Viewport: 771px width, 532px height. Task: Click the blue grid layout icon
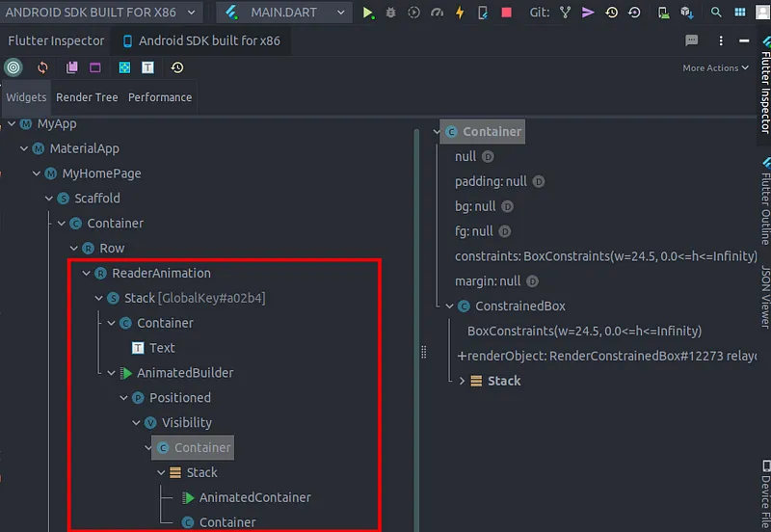pos(739,13)
